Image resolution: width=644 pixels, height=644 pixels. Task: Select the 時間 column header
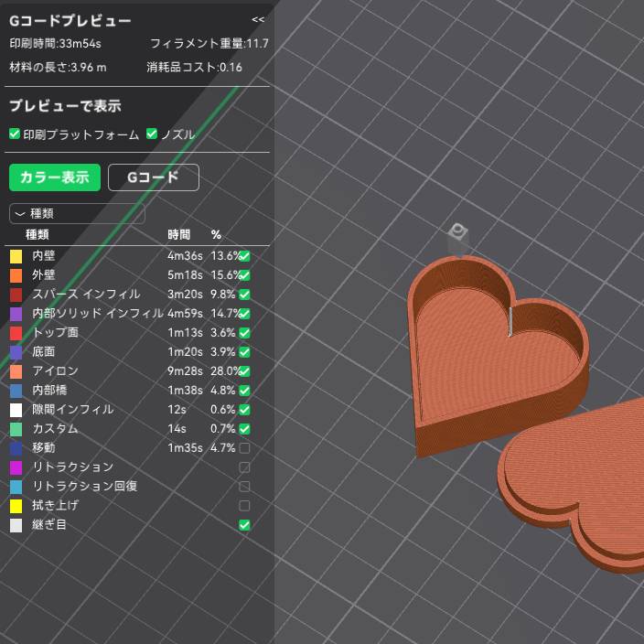pyautogui.click(x=179, y=235)
